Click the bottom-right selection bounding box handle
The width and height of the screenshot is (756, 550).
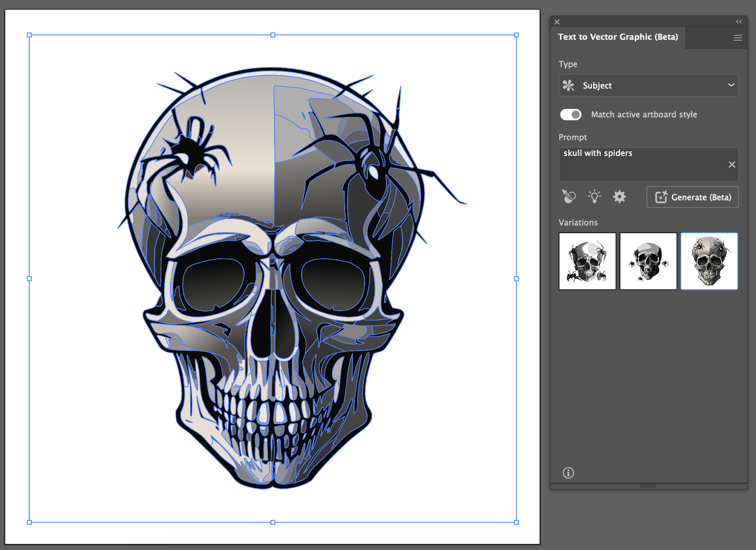[x=516, y=523]
